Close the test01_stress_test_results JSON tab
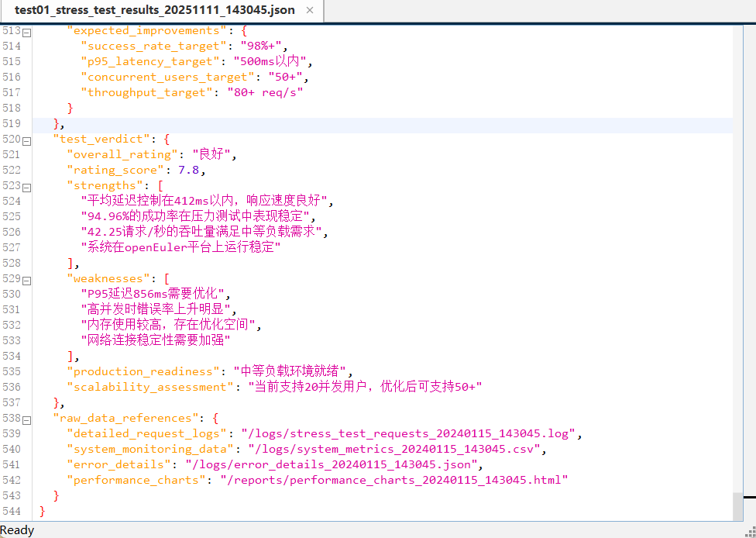Viewport: 756px width, 538px height. 310,10
